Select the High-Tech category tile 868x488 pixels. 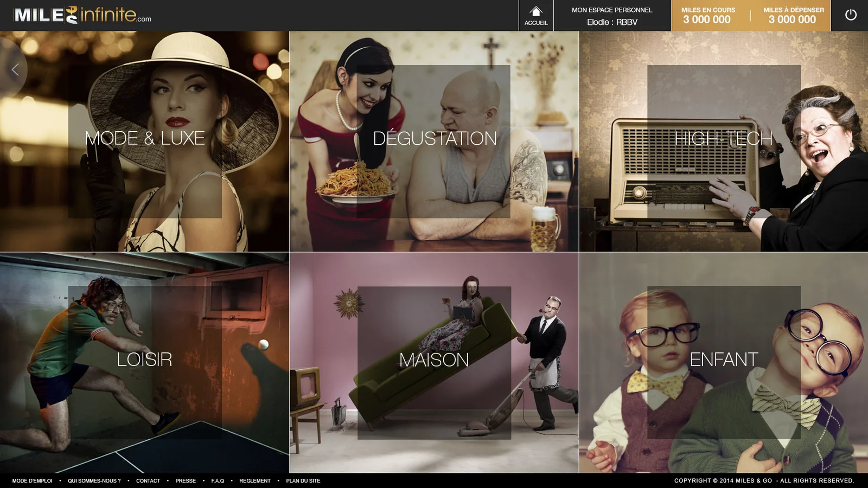pyautogui.click(x=723, y=139)
